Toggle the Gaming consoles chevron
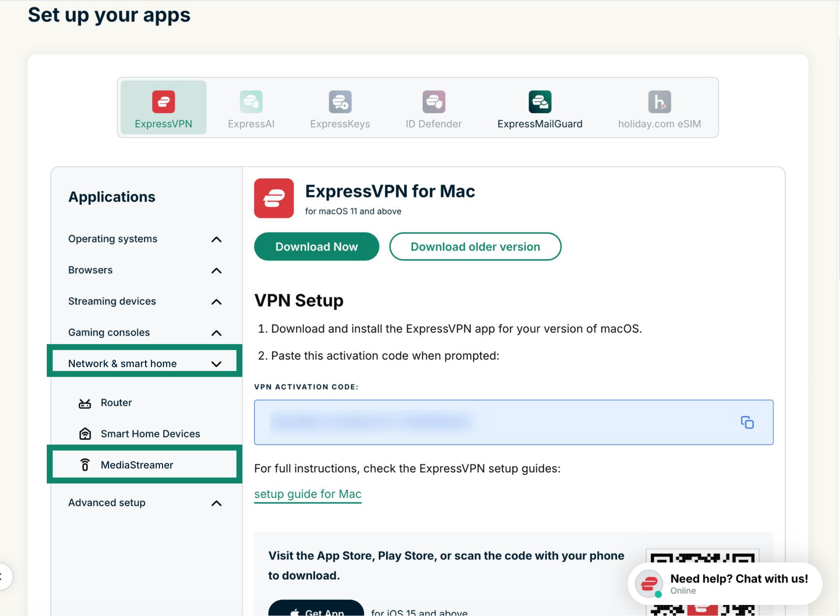Image resolution: width=840 pixels, height=616 pixels. [216, 333]
